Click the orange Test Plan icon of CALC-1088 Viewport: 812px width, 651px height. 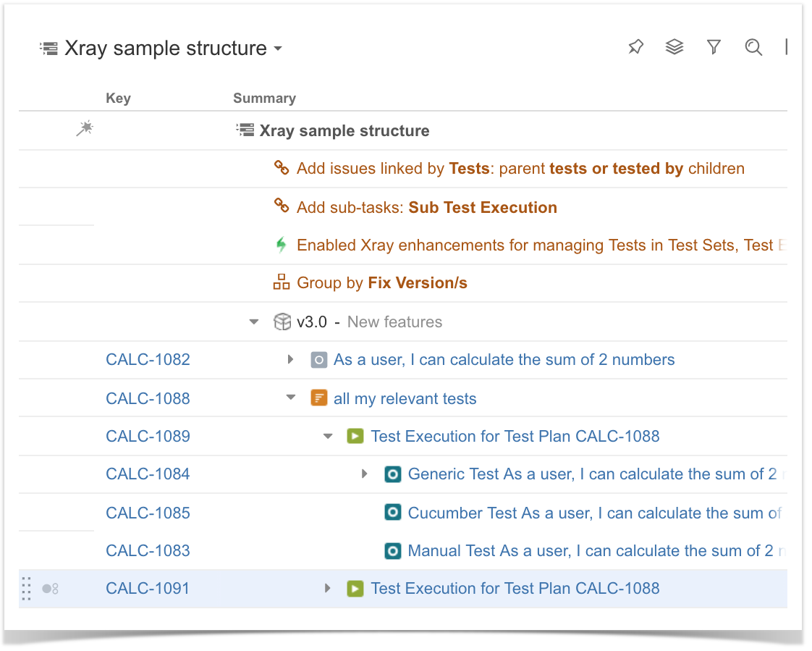pos(319,398)
